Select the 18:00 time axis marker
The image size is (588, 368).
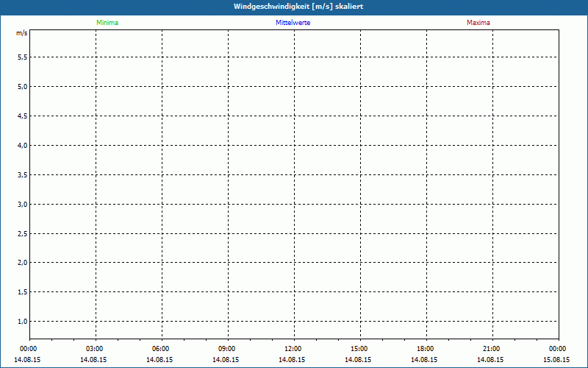(x=425, y=349)
